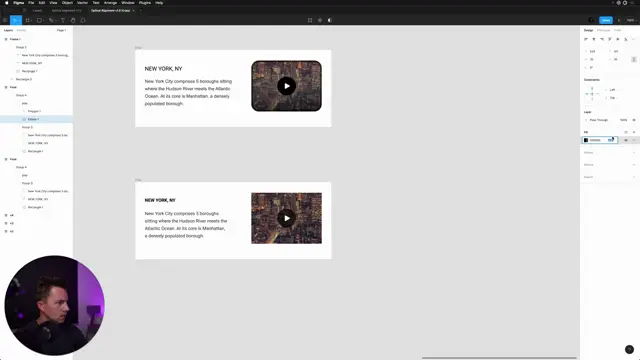Open the zoom 100% dropdown
This screenshot has height=360, width=640.
coord(631,20)
